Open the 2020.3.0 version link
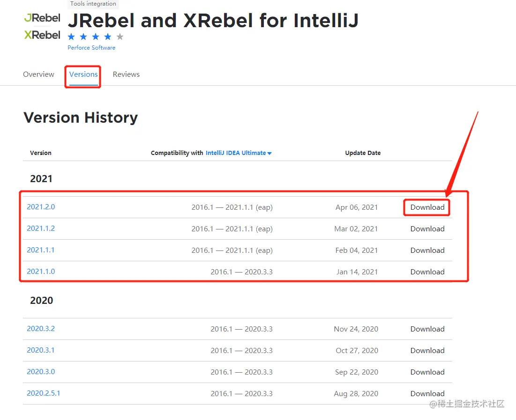The width and height of the screenshot is (516, 420). coord(41,372)
